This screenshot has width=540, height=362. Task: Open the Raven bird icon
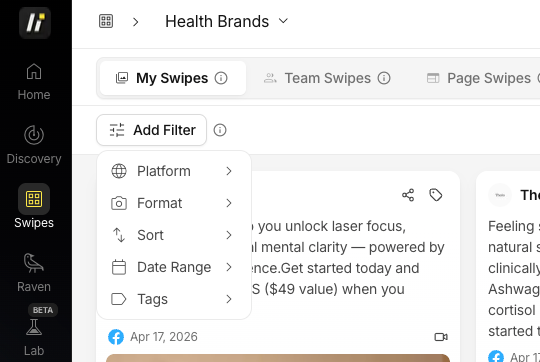(x=34, y=263)
